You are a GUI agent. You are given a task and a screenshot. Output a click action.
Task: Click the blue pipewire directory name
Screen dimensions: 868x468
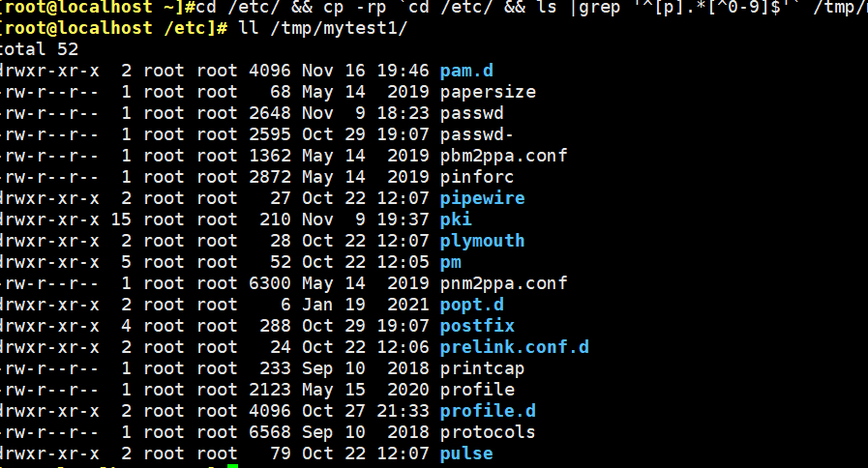[x=482, y=198]
